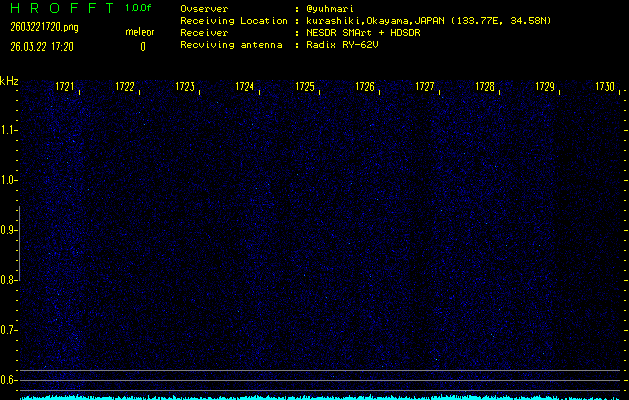The height and width of the screenshot is (400, 629).
Task: Click the 1726 time marker
Action: pyautogui.click(x=365, y=87)
